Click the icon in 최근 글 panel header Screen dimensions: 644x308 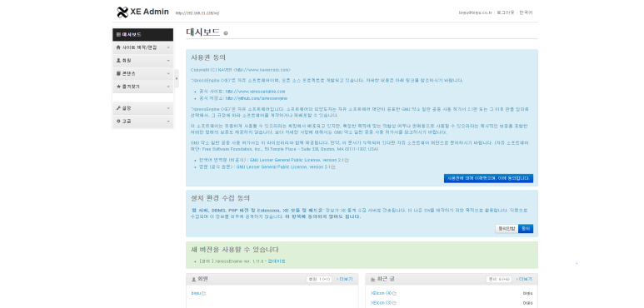point(373,279)
